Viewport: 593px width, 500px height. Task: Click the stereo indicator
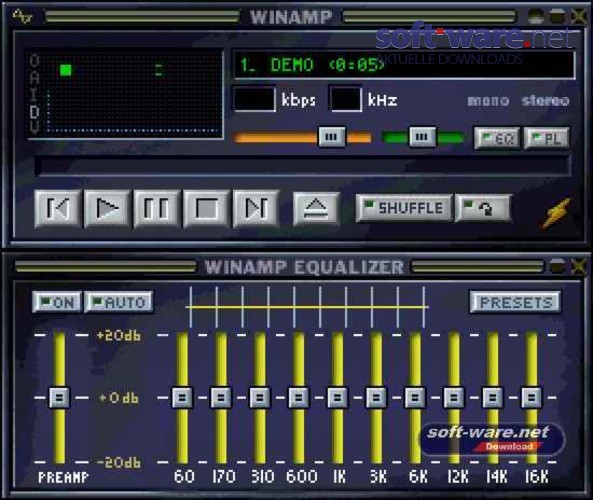(545, 101)
